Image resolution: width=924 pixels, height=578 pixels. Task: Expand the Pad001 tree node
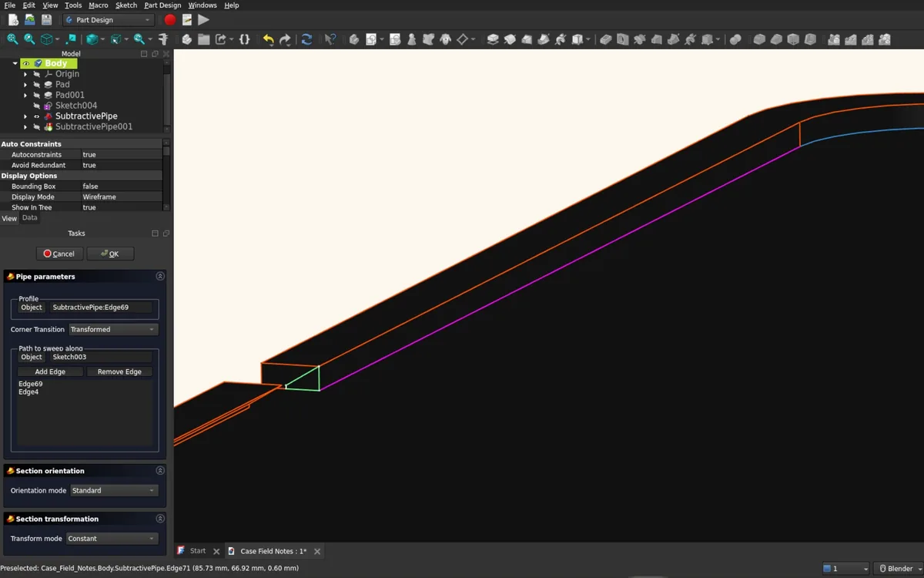[25, 95]
